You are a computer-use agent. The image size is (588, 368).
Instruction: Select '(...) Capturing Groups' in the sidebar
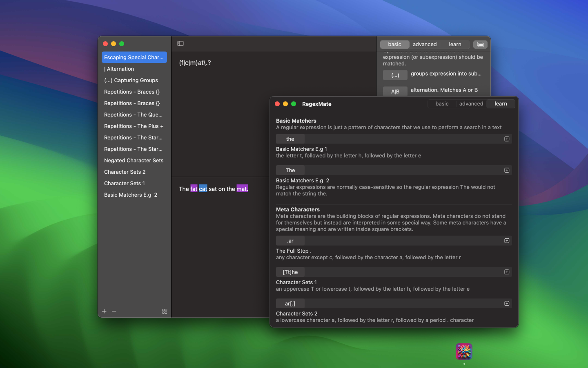(x=134, y=80)
